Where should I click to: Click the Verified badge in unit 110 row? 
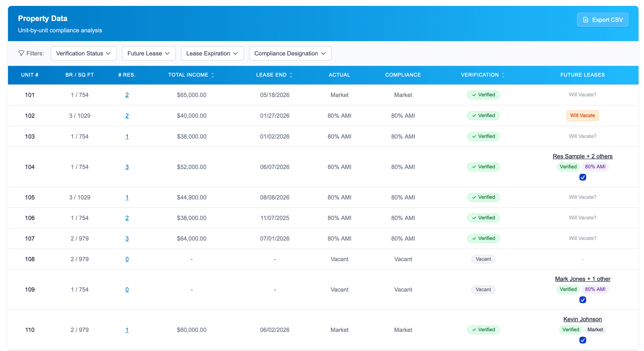coord(483,330)
